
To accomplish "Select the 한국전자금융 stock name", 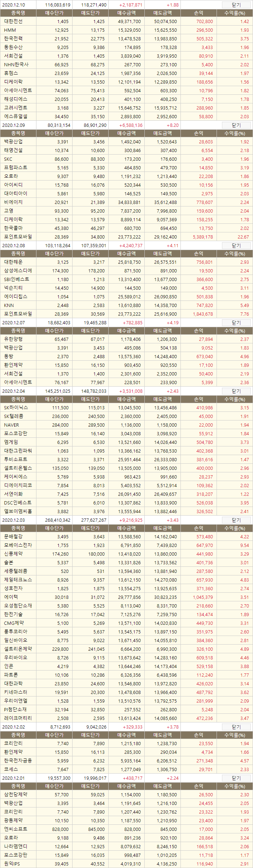I will point(18,761).
